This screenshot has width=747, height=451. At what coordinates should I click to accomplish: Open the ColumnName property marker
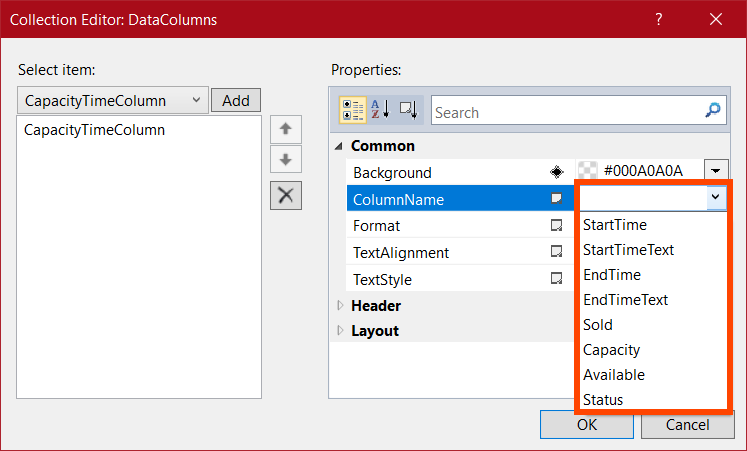pos(557,199)
